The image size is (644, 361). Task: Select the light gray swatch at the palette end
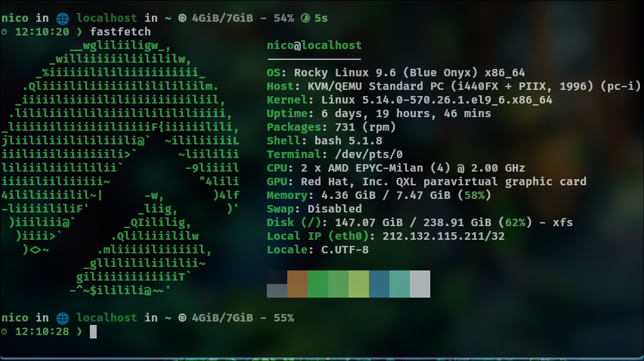point(419,283)
